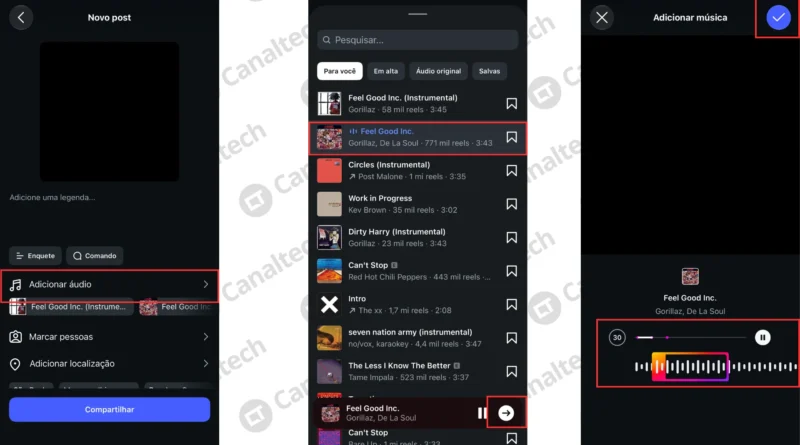Viewport: 800px width, 445px height.
Task: Pick suggested audio Feel Good Inc. (Instrume...
Action: coord(71,307)
